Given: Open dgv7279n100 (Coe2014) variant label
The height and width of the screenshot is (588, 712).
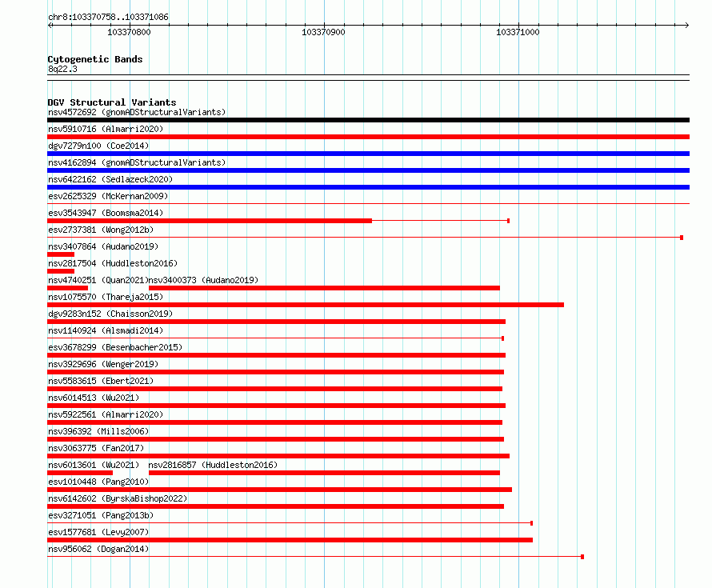Looking at the screenshot, I should (98, 146).
